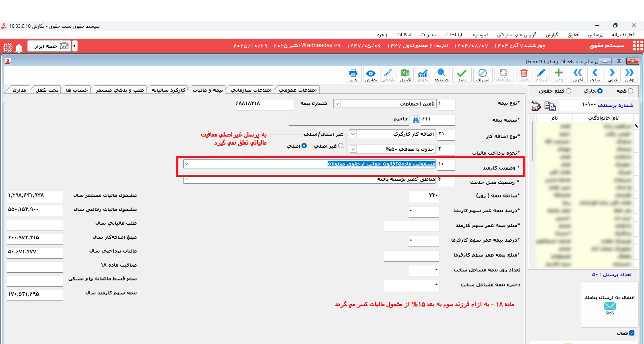Open Search (جستجو) with the magnifier icon
The image size is (644, 344).
point(441,75)
